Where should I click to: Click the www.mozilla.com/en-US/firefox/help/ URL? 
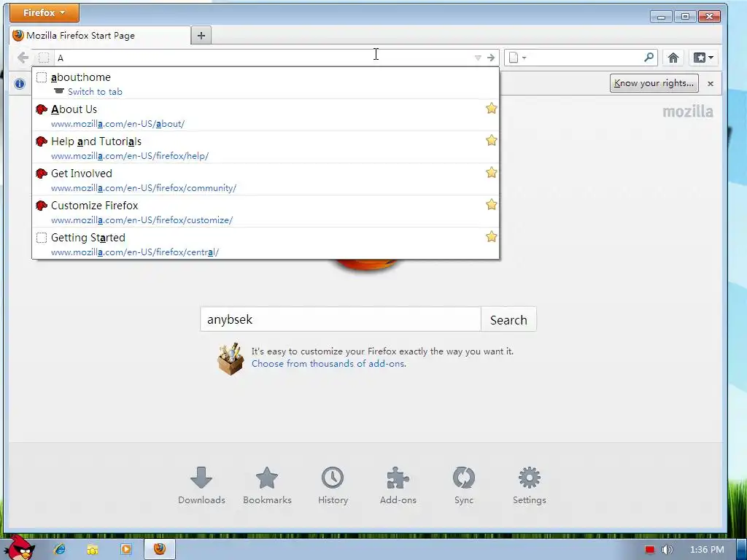pyautogui.click(x=130, y=156)
